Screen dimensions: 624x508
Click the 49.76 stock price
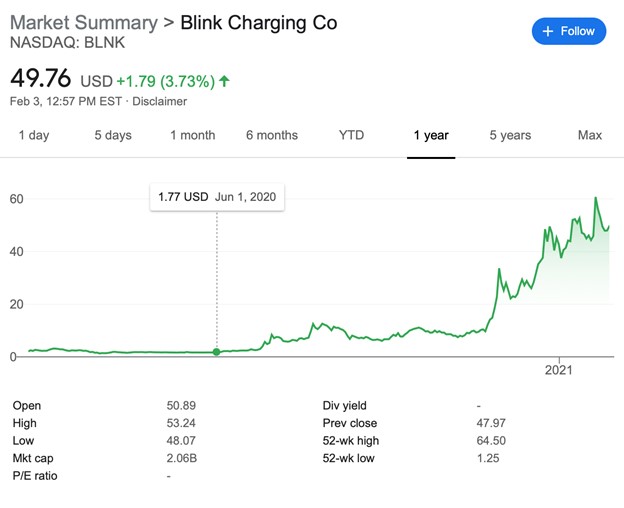[x=41, y=78]
